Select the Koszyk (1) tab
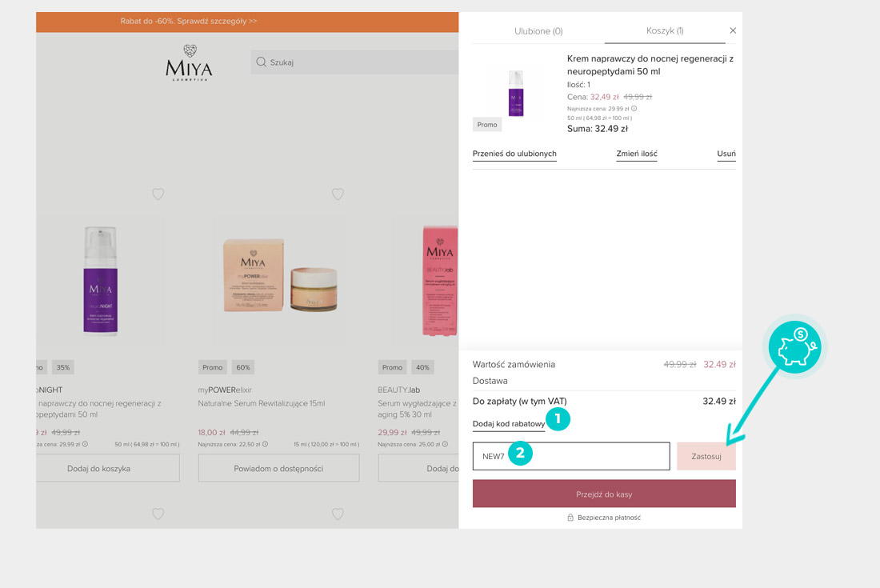The width and height of the screenshot is (880, 588). click(664, 31)
